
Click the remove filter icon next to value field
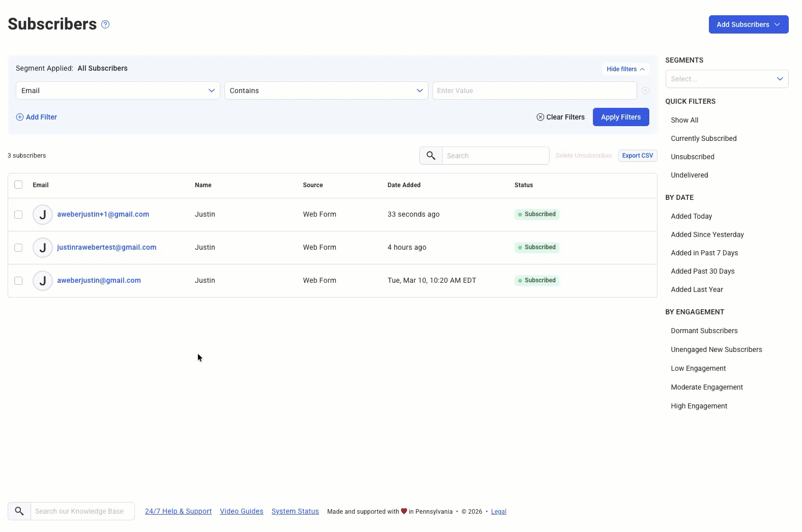click(645, 91)
